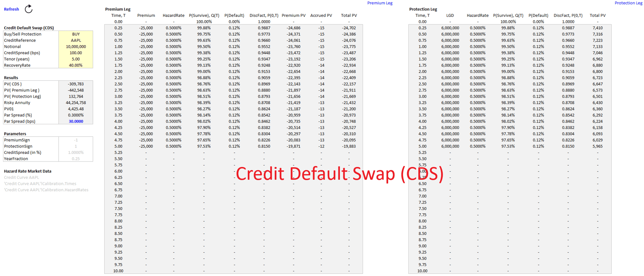Click Protection Leg Total PV value 6,501

pyautogui.click(x=598, y=97)
